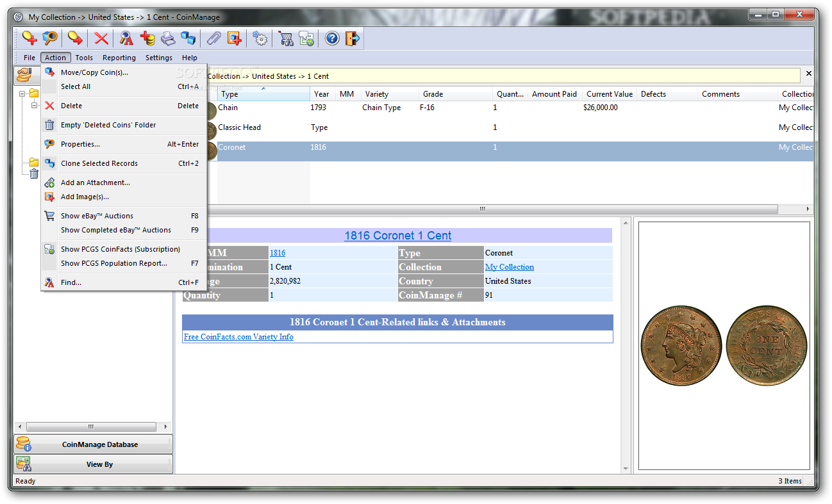This screenshot has height=504, width=832.
Task: Click the Add Coin toolbar icon
Action: (x=29, y=38)
